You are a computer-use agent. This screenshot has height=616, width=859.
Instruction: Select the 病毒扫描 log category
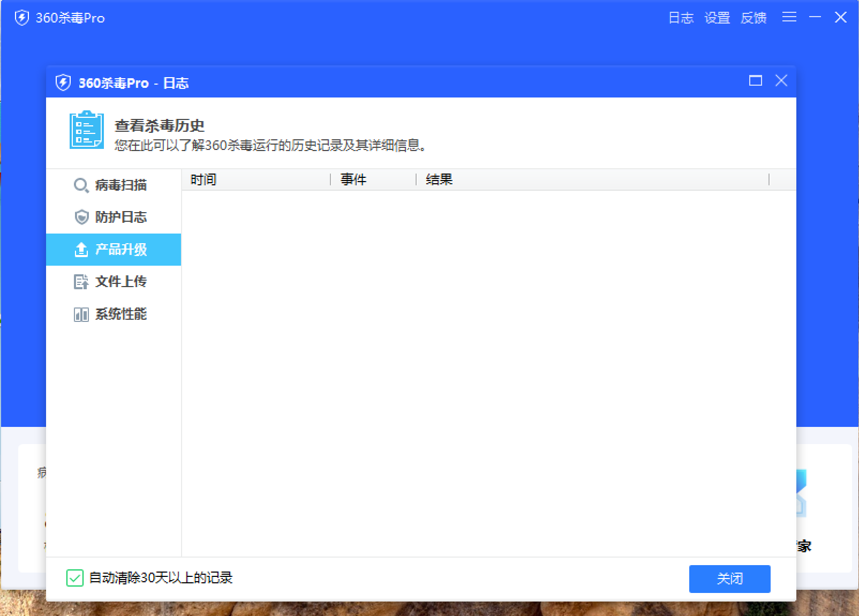pyautogui.click(x=120, y=185)
